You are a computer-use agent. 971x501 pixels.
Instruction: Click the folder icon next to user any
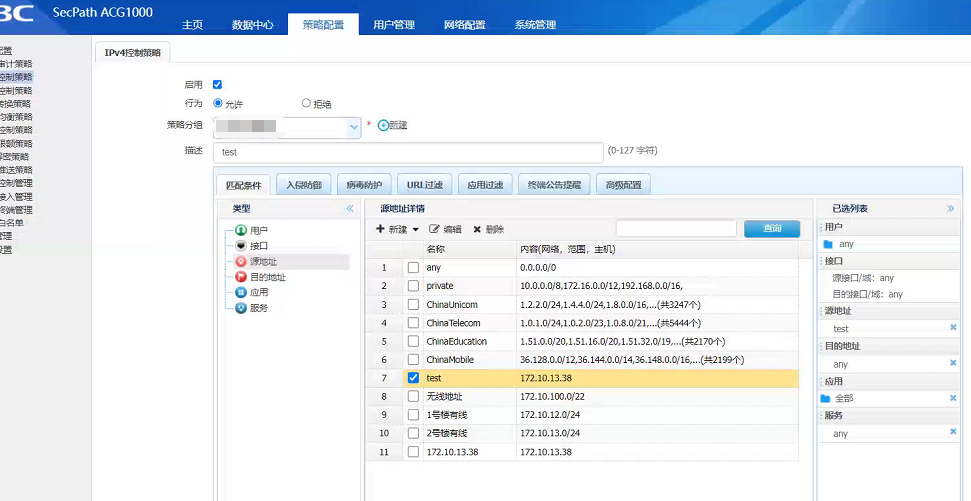(x=827, y=245)
